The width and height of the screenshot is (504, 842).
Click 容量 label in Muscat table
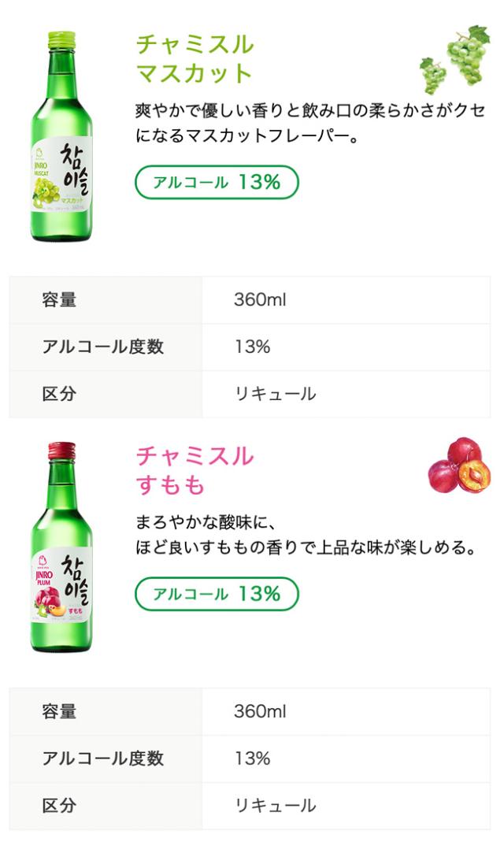59,300
